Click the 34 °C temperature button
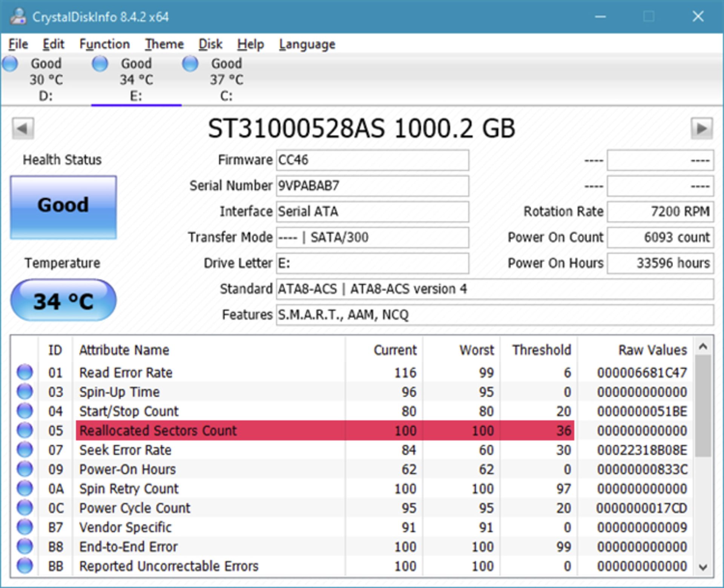724x588 pixels. coord(63,301)
